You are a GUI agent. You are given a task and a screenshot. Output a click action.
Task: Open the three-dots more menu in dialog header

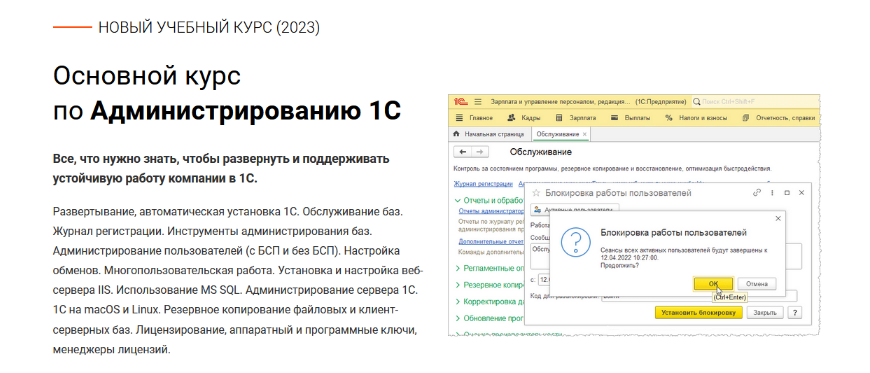click(x=772, y=193)
